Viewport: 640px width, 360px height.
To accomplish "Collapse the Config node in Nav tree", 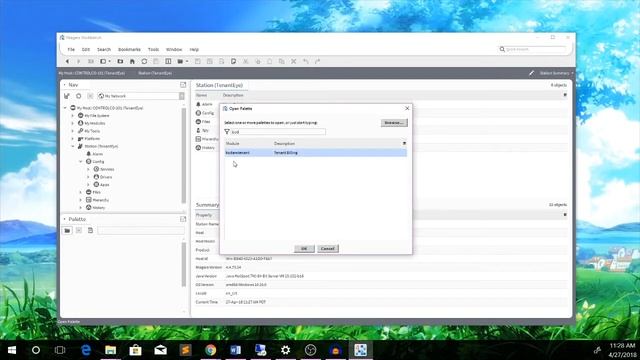I will pyautogui.click(x=81, y=162).
